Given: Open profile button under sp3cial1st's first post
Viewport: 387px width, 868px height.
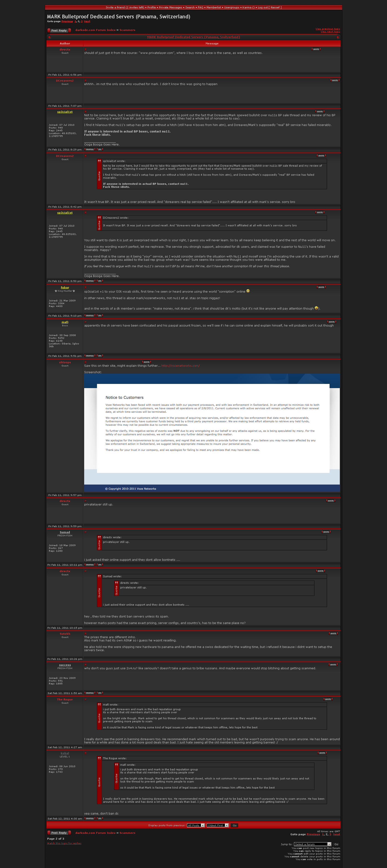Looking at the screenshot, I should pyautogui.click(x=89, y=149).
